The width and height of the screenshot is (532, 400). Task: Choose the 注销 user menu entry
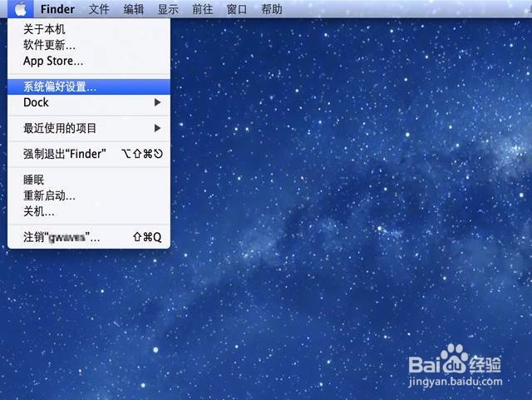pos(89,237)
